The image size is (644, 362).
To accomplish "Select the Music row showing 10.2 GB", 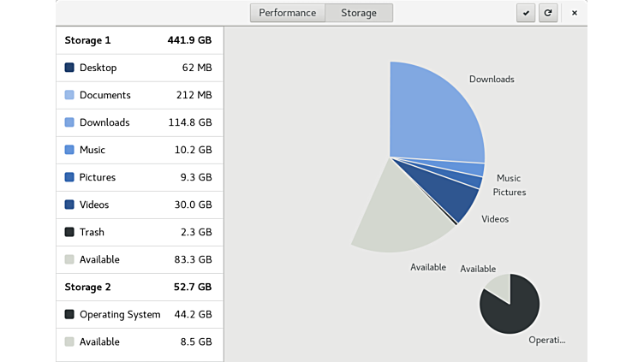I will click(139, 150).
